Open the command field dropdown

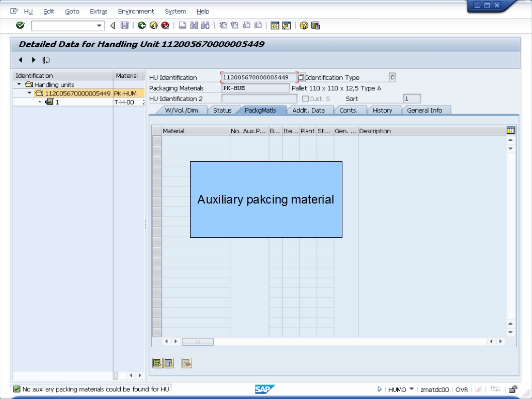(100, 24)
